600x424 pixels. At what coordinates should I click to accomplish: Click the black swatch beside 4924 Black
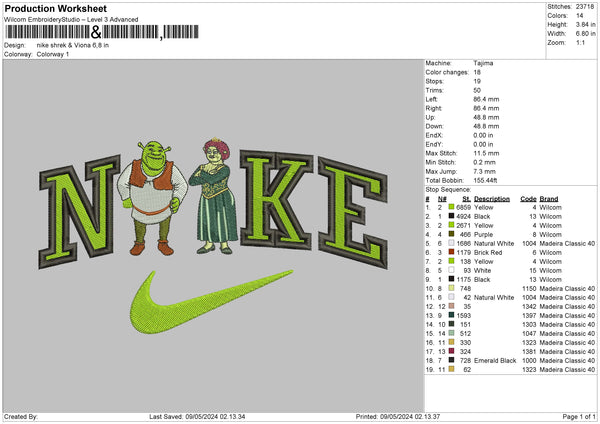(451, 216)
